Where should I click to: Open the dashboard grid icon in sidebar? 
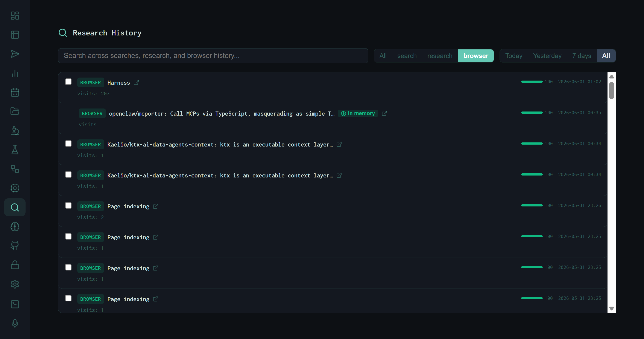15,15
